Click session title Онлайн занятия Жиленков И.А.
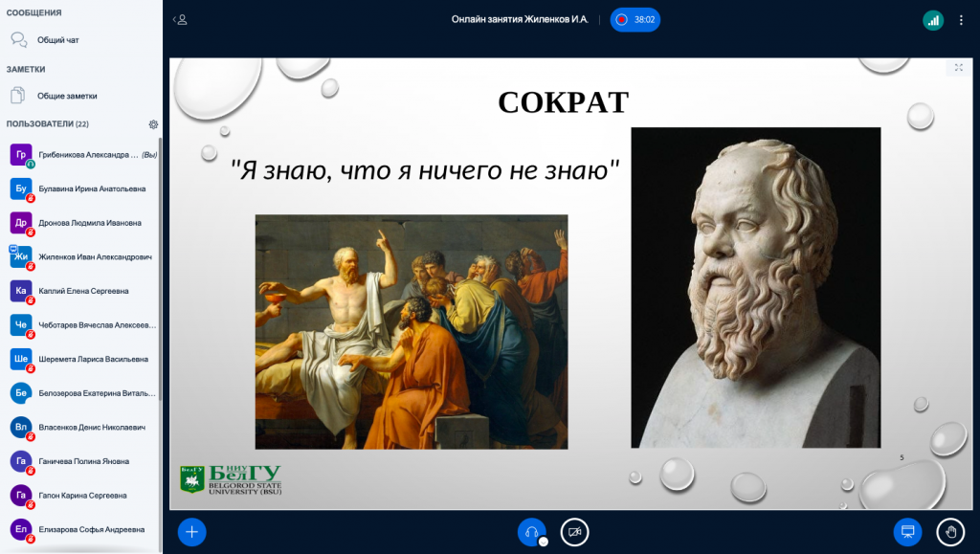The height and width of the screenshot is (554, 980). tap(520, 19)
